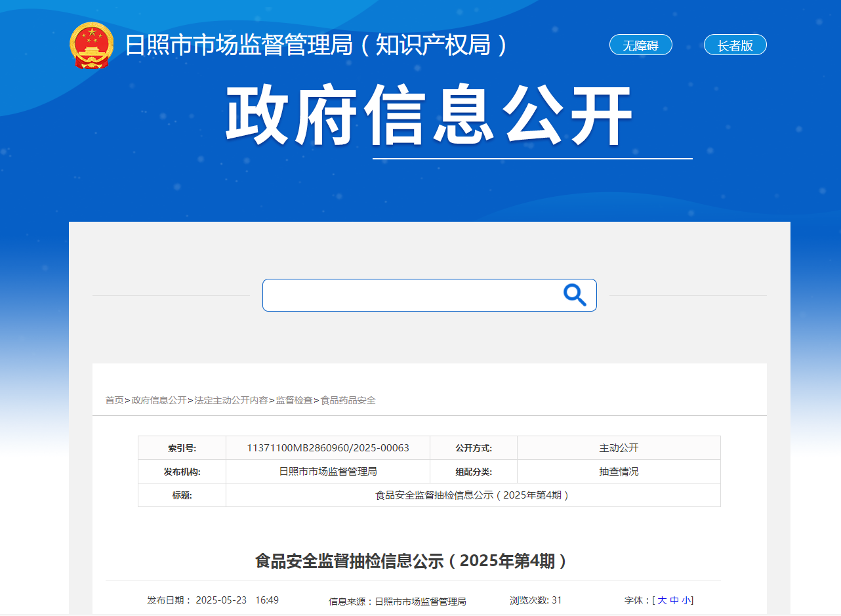841x616 pixels.
Task: Click the 标题 label cell
Action: point(182,495)
